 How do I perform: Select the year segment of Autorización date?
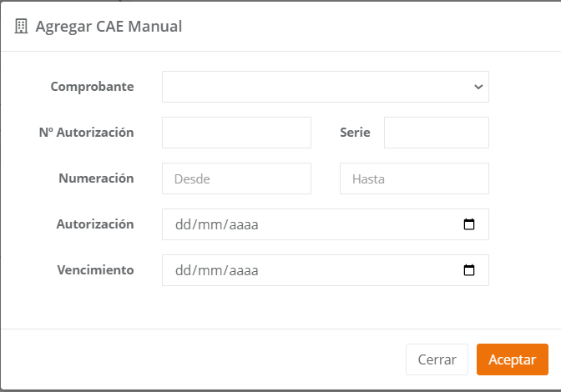point(242,224)
